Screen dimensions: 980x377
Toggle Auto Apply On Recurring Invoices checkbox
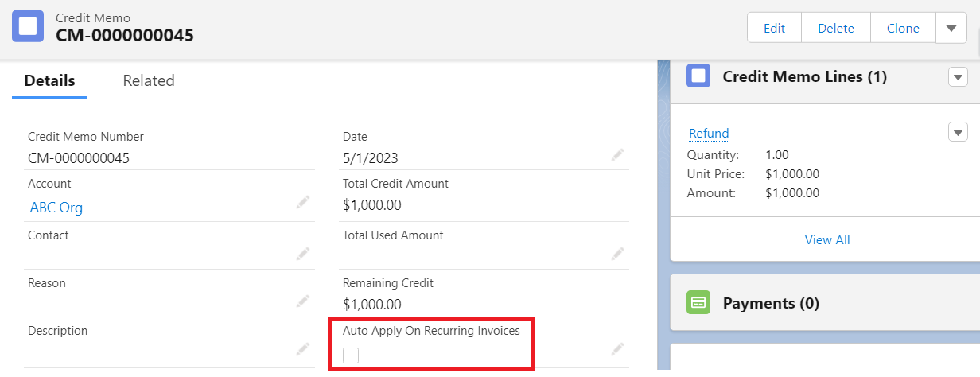pyautogui.click(x=351, y=356)
